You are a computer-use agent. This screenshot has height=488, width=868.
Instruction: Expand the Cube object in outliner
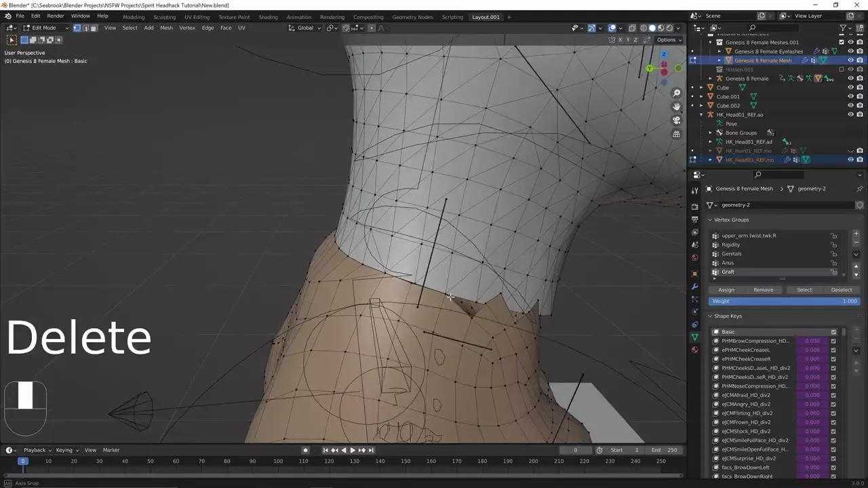click(701, 87)
